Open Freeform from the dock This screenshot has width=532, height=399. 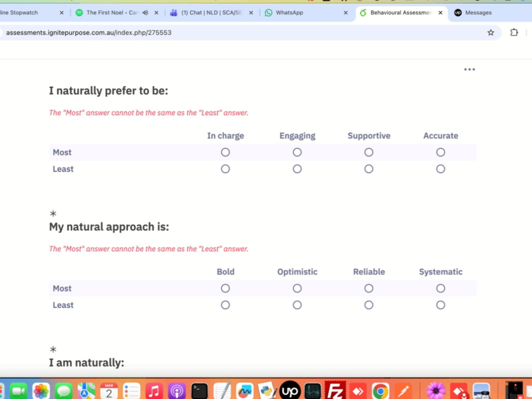coord(245,391)
